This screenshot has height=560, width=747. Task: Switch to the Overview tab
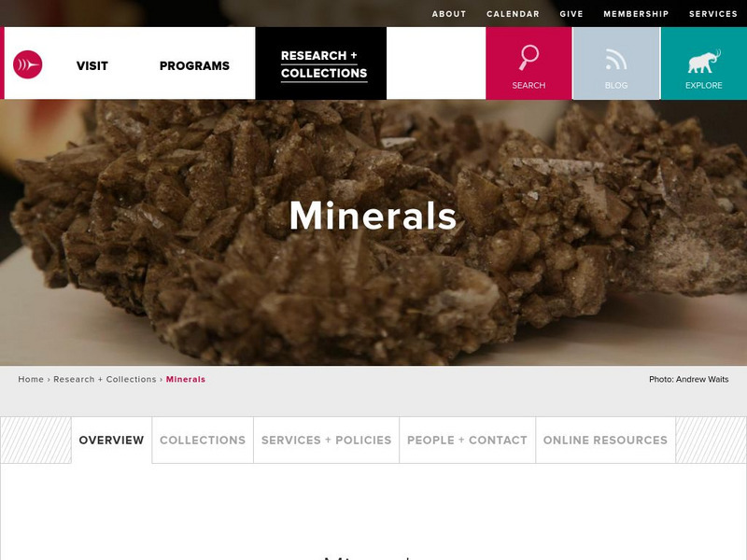(111, 440)
